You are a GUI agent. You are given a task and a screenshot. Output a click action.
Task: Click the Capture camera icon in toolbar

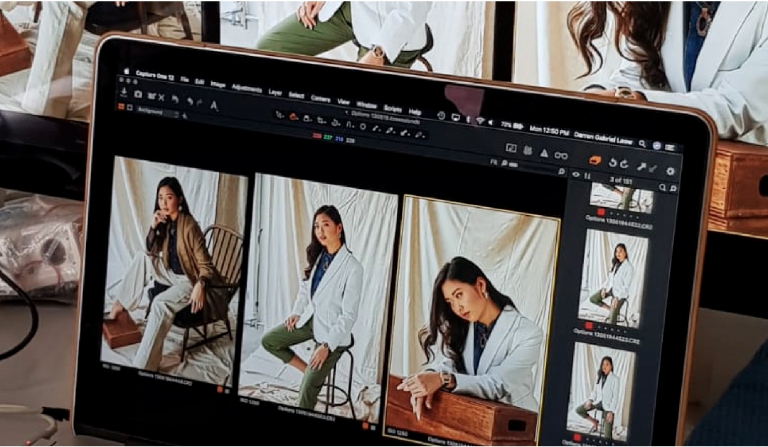pos(138,94)
